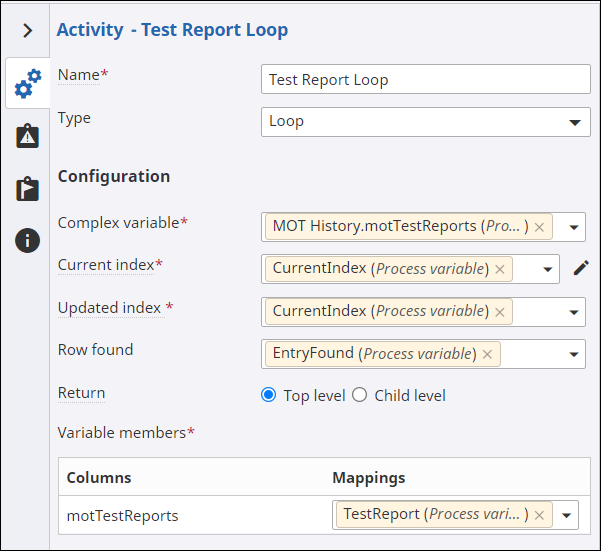Open the flag clipboard tab

[28, 189]
